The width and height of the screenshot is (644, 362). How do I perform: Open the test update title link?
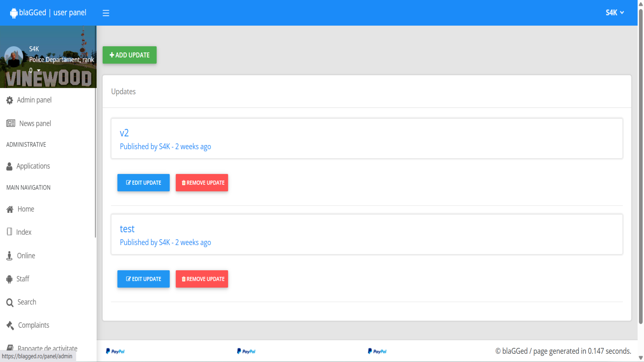pos(127,229)
